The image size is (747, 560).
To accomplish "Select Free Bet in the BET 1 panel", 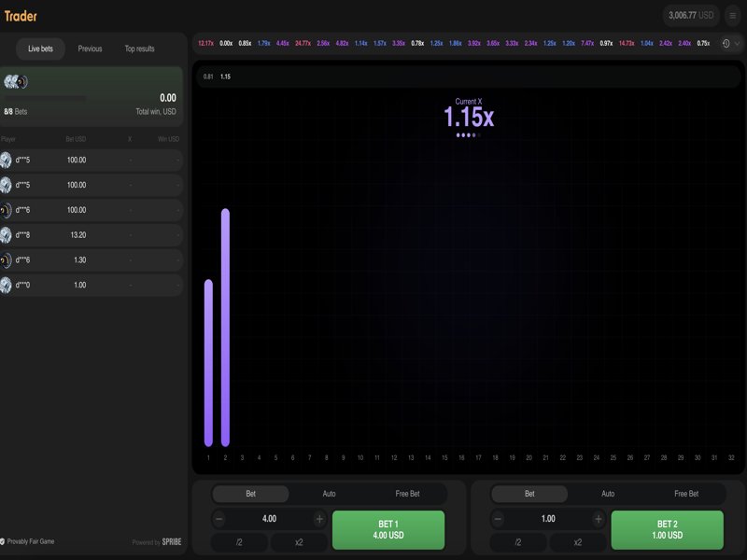I will point(407,494).
